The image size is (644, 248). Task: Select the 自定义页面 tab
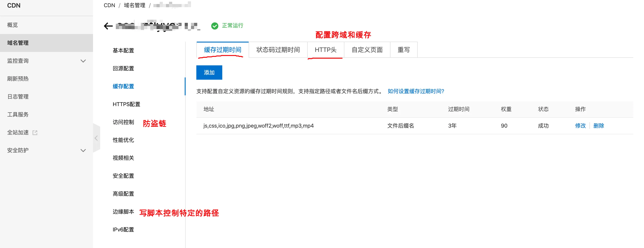point(367,50)
